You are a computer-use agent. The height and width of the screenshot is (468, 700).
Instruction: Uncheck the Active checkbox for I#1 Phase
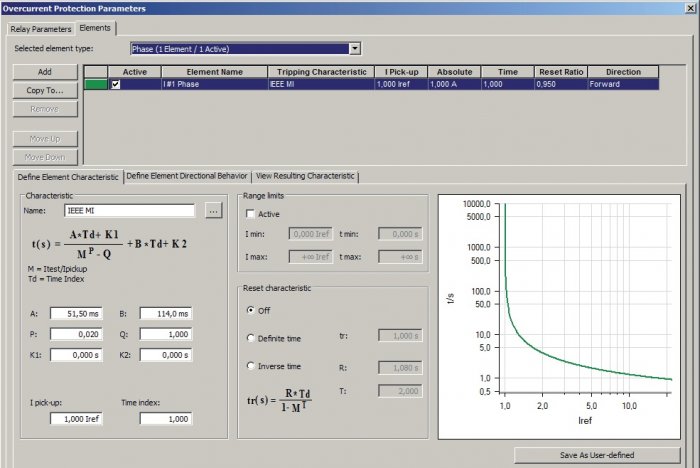tap(116, 84)
